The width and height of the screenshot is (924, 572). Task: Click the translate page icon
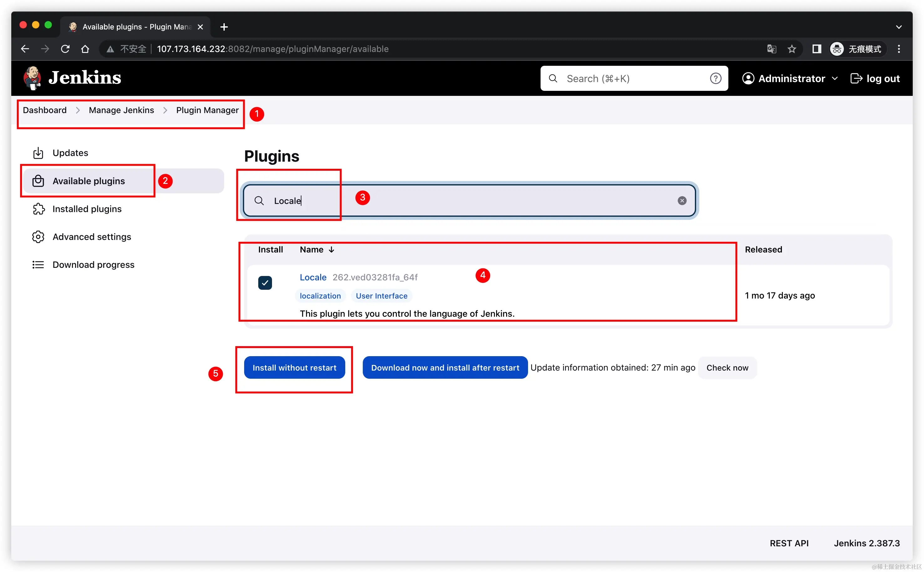tap(771, 49)
